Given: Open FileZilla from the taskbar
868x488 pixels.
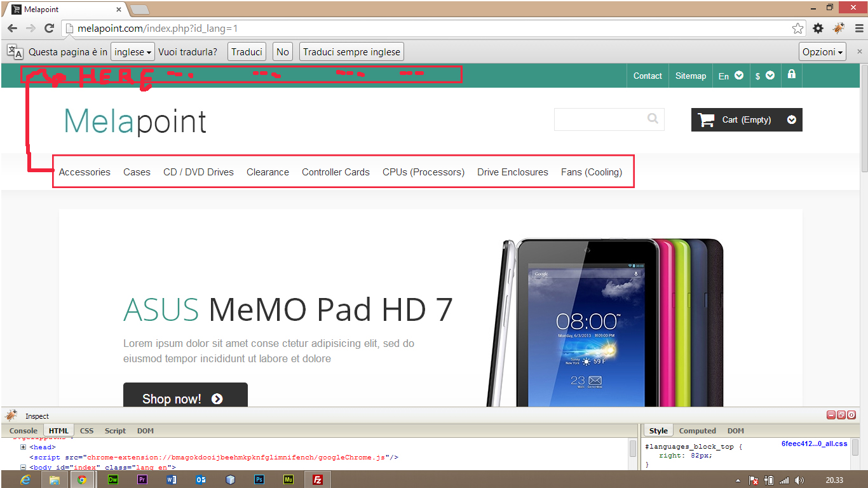Looking at the screenshot, I should pos(318,480).
